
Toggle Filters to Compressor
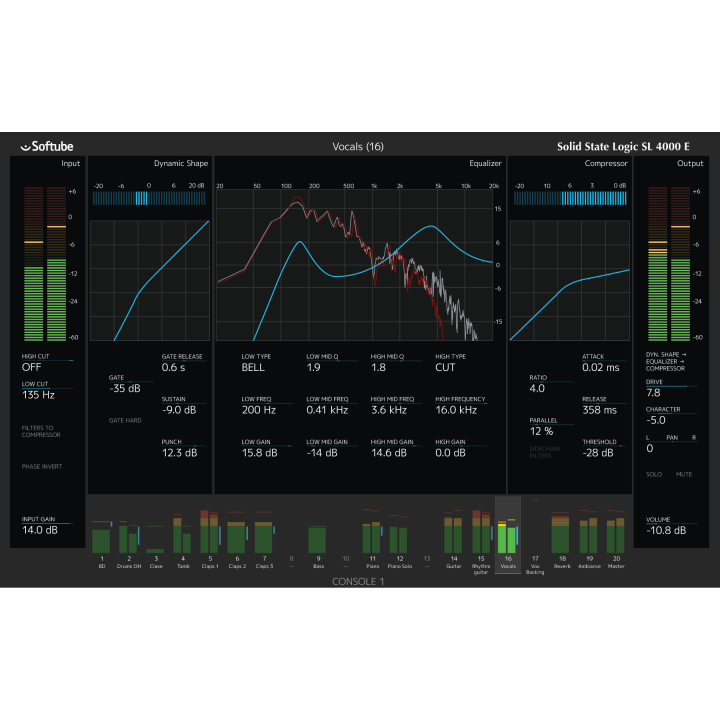point(41,431)
